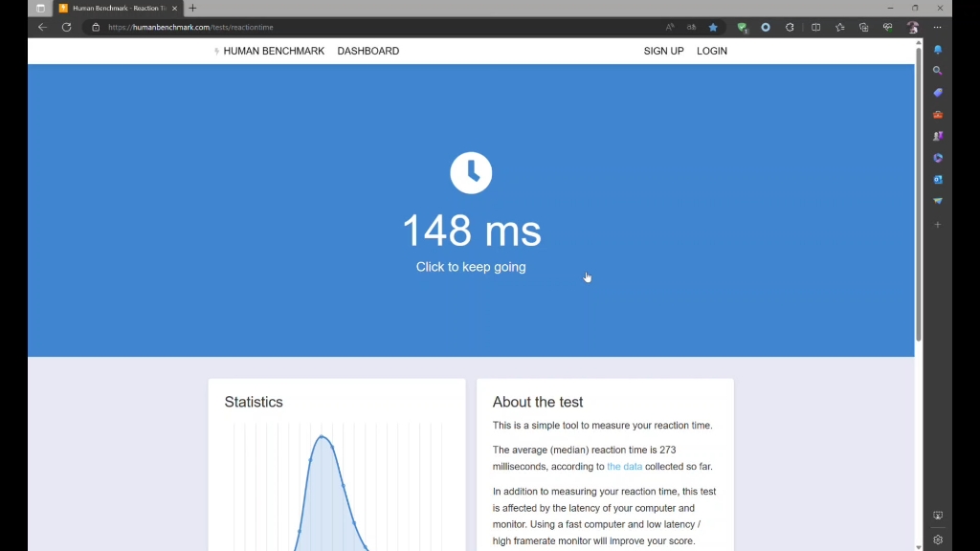Open Settings and more ellipsis menu
The width and height of the screenshot is (980, 551).
938,27
